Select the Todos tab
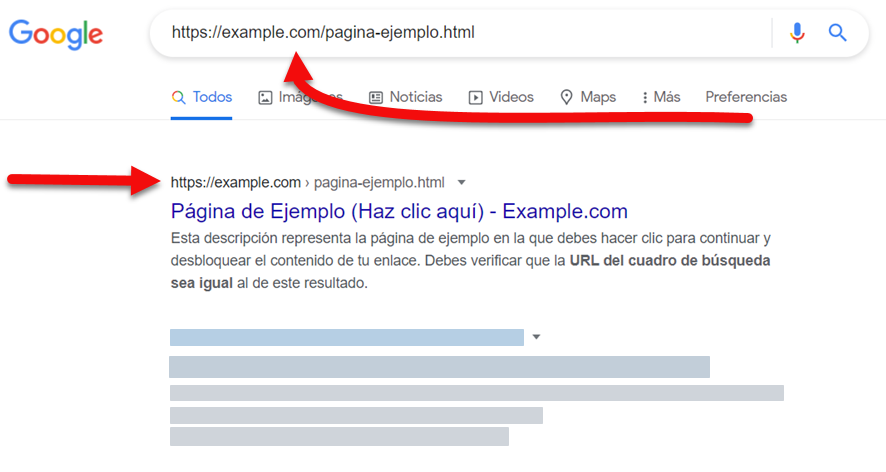This screenshot has width=886, height=472. 202,97
